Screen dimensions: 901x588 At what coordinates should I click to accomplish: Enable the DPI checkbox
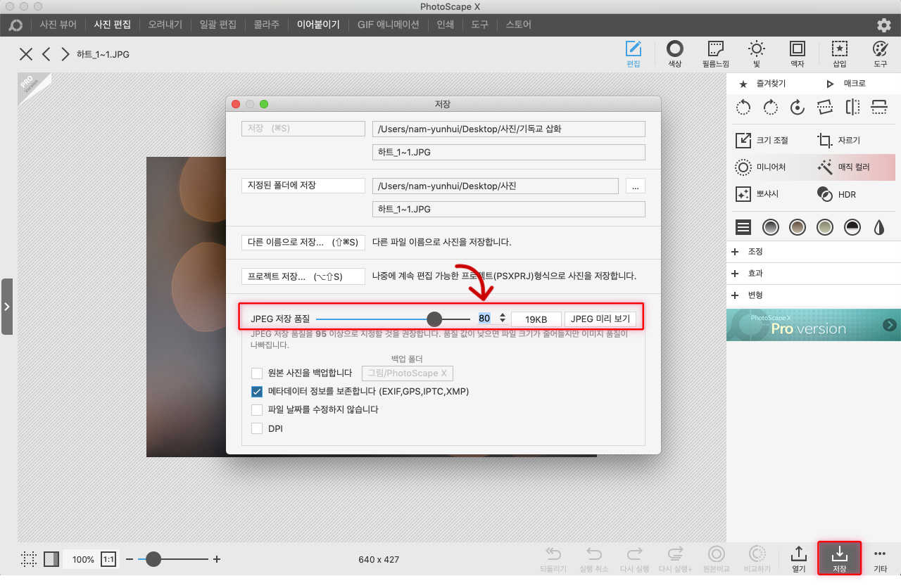point(257,428)
